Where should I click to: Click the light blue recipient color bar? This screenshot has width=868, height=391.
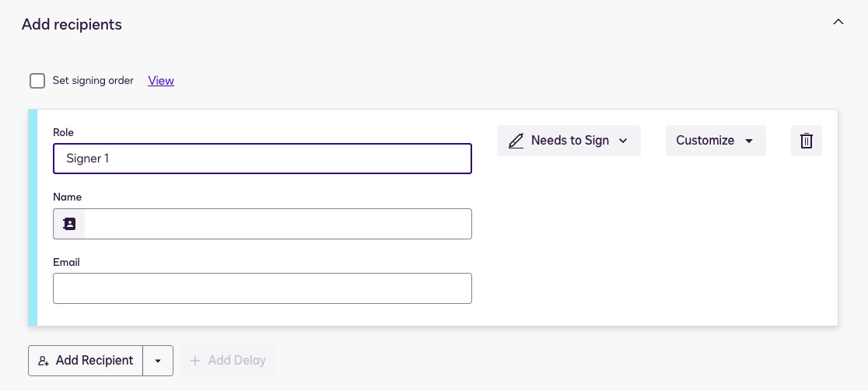click(33, 218)
